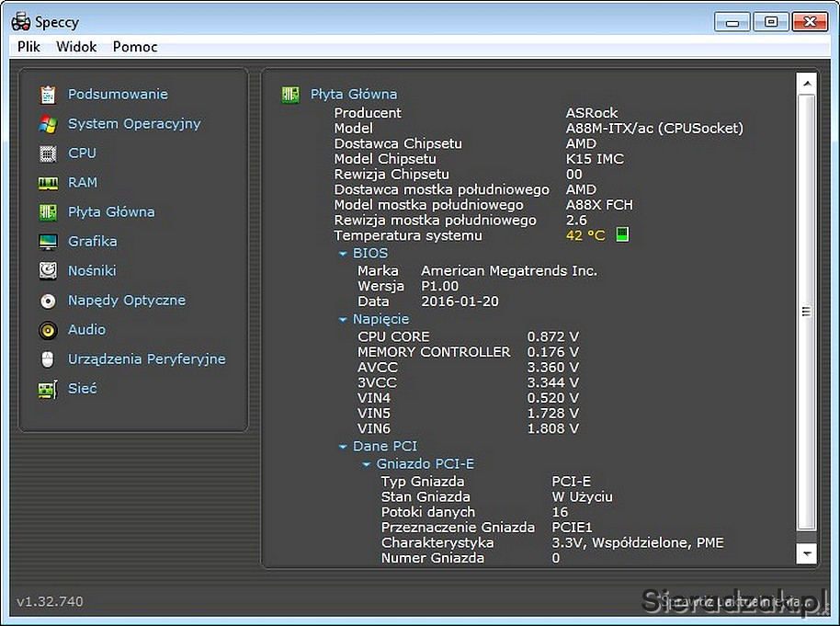Click the CPU CORE voltage 0.872 V
840x626 pixels.
point(553,336)
